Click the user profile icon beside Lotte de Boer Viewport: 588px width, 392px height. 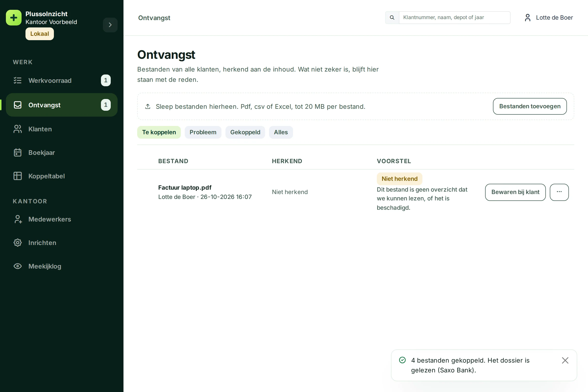[527, 17]
